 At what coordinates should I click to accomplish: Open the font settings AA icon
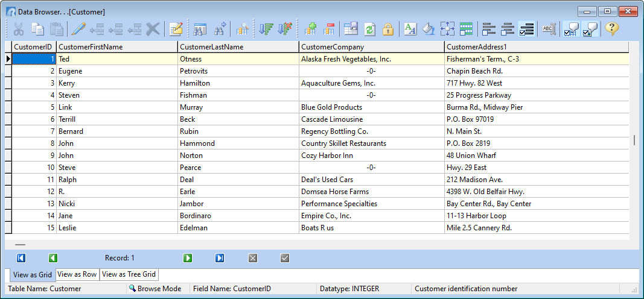pos(410,29)
